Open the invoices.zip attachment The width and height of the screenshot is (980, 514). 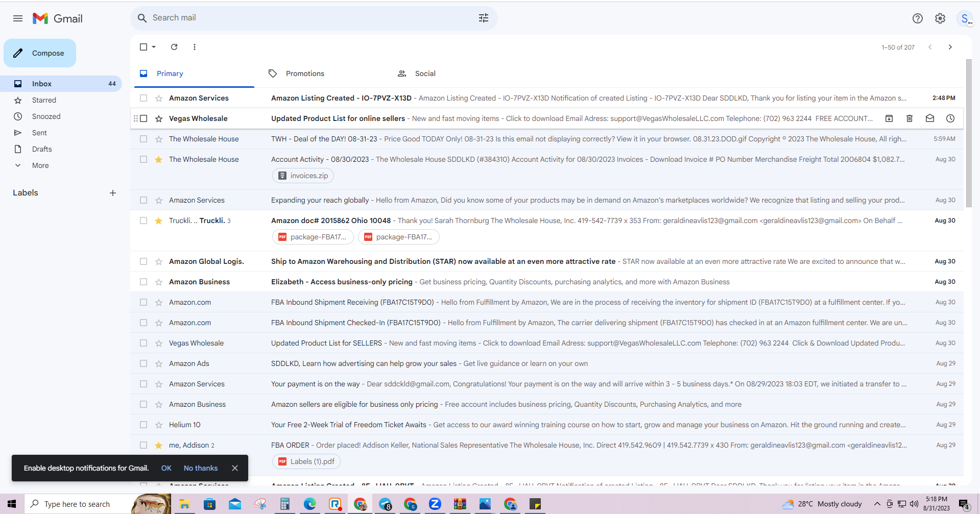(303, 176)
